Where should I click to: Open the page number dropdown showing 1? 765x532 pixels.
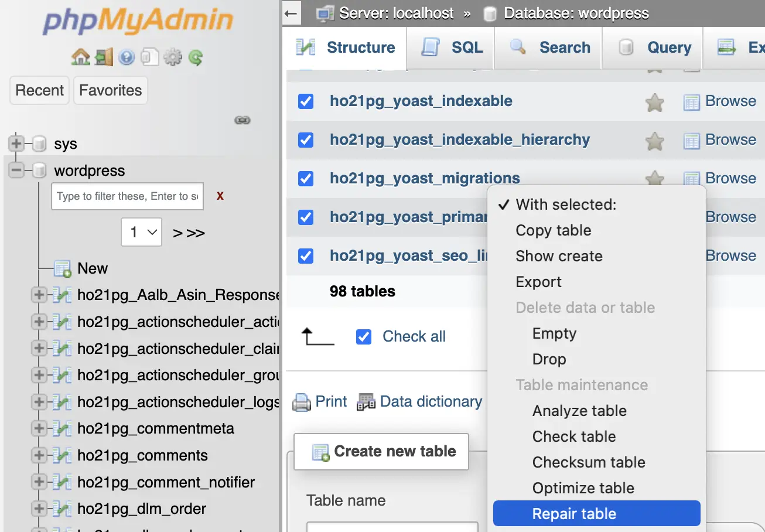(x=142, y=233)
